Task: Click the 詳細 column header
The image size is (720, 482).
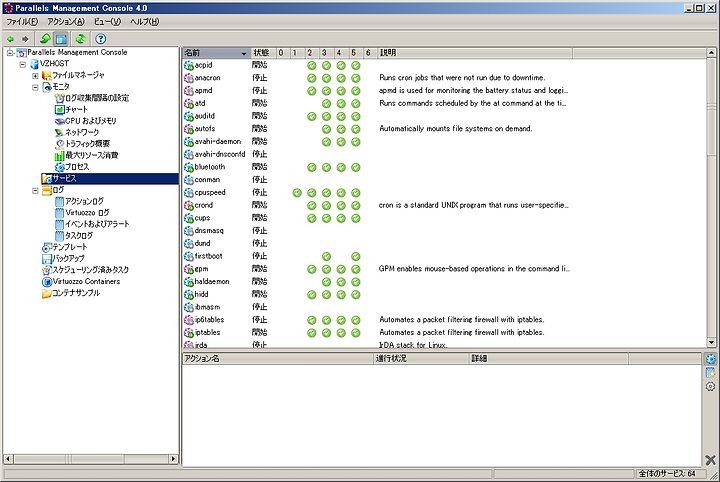Action: (x=549, y=359)
